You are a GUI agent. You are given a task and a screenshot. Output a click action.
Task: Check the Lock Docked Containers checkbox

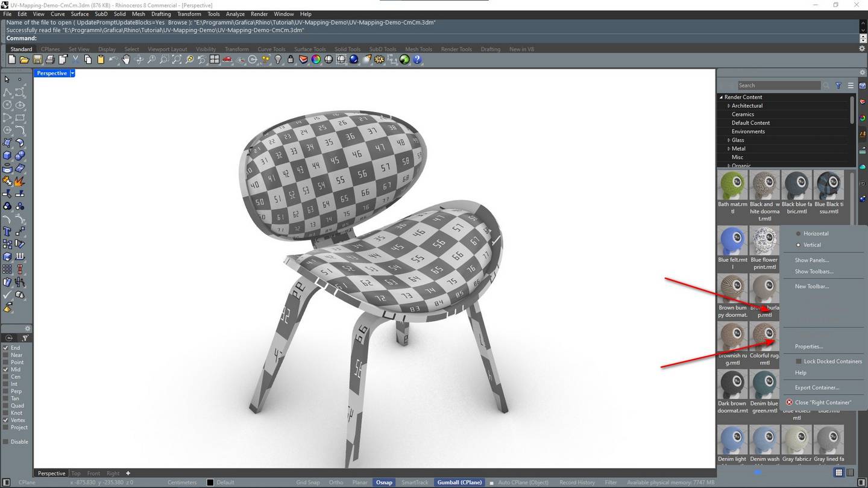pyautogui.click(x=799, y=361)
